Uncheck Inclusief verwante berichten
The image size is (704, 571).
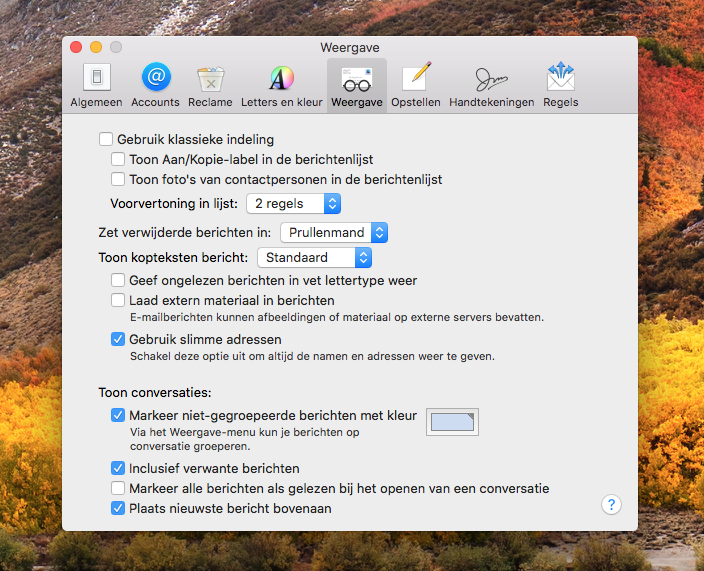118,468
